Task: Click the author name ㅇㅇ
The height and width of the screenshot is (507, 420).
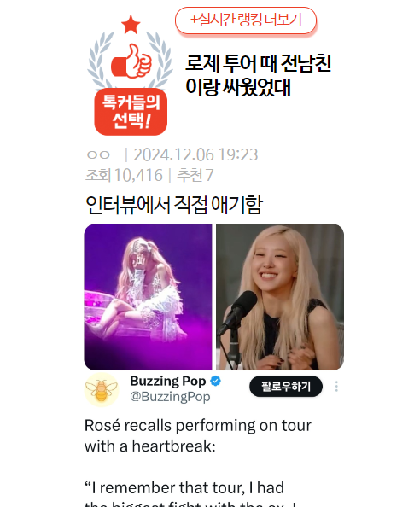Action: (98, 154)
